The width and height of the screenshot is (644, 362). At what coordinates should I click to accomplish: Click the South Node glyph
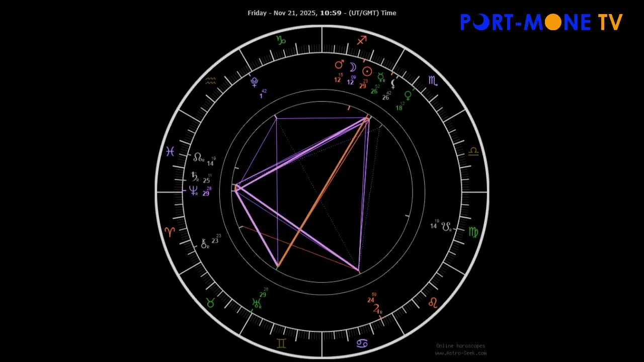click(x=447, y=227)
